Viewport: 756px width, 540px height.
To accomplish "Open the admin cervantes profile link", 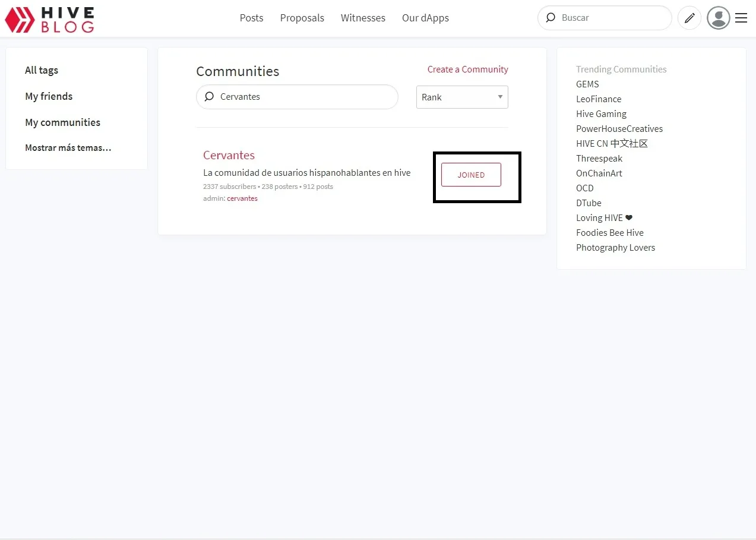I will click(242, 198).
